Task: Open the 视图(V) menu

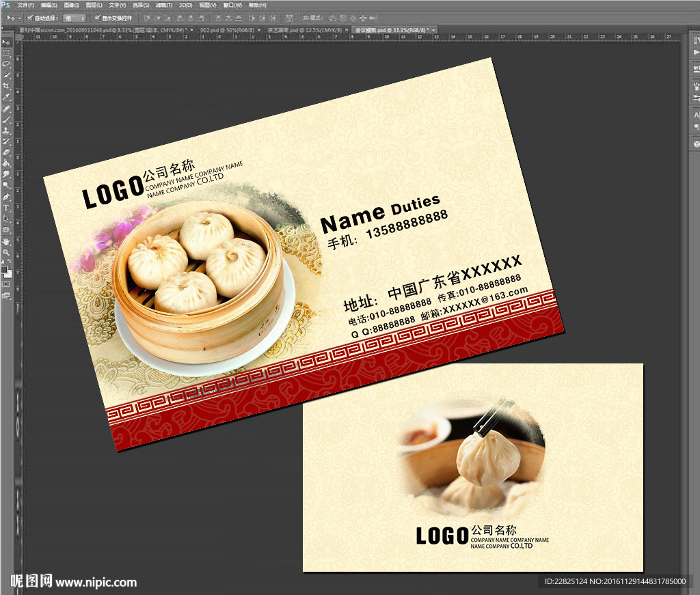Action: (x=208, y=5)
